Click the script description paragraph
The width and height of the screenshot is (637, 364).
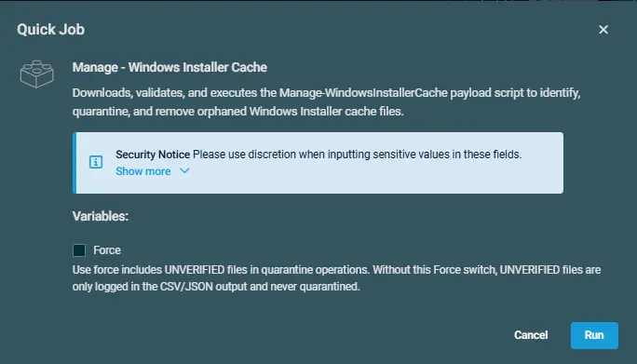326,102
